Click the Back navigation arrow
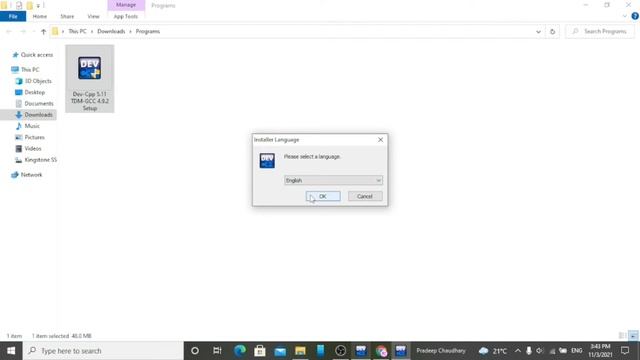This screenshot has width=640, height=360. [9, 31]
